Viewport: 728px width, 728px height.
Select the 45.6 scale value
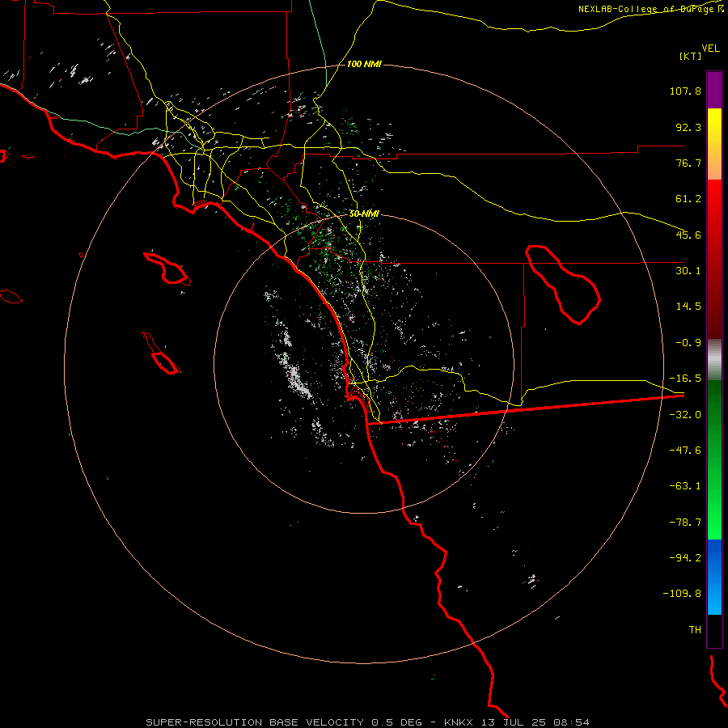click(688, 235)
